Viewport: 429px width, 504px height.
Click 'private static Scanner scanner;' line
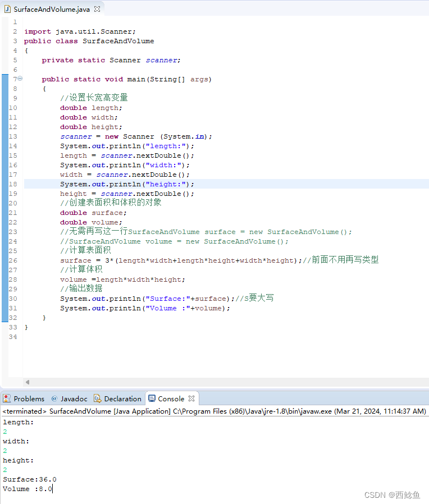click(111, 60)
